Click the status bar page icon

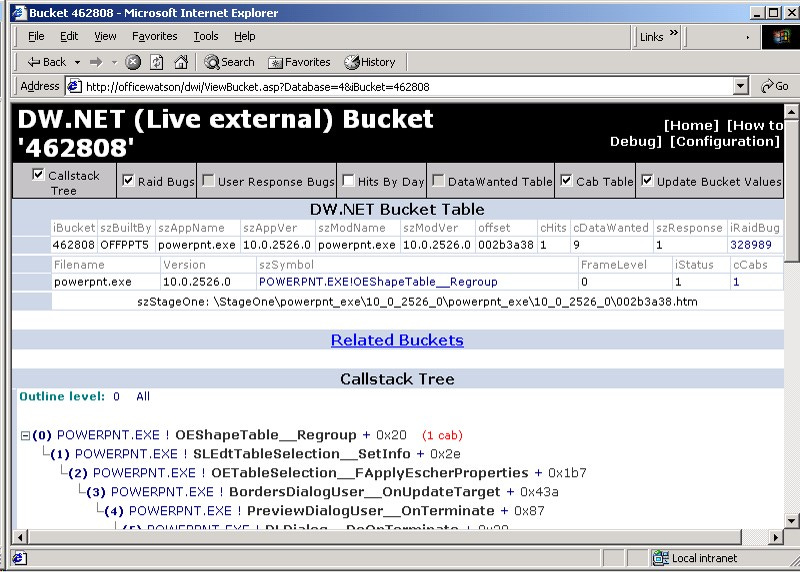tap(19, 558)
